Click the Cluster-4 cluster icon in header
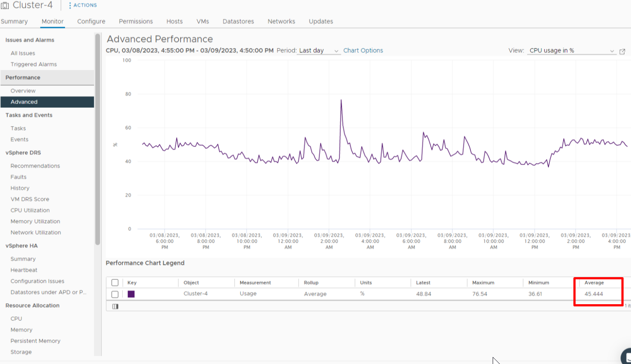 [x=5, y=6]
